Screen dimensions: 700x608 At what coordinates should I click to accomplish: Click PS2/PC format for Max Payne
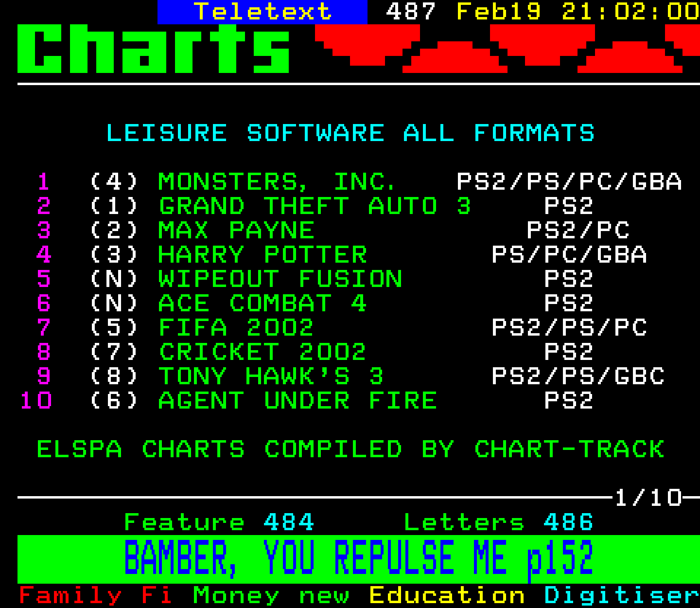pyautogui.click(x=578, y=231)
